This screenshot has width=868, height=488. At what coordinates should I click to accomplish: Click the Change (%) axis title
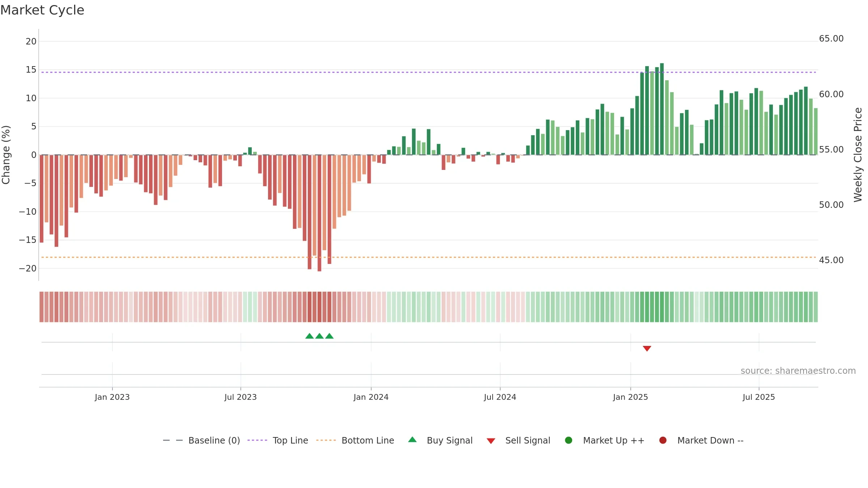(6, 155)
